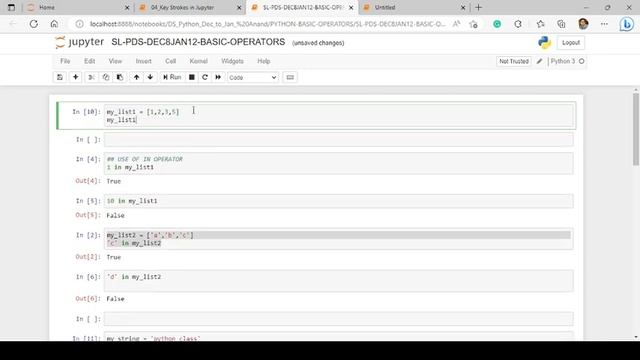This screenshot has width=640, height=360.
Task: Click the scrollbar down arrow
Action: pyautogui.click(x=636, y=337)
